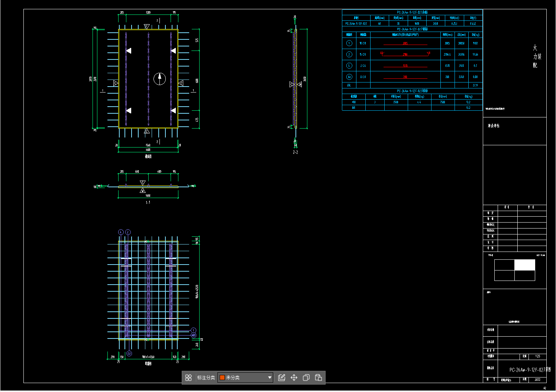556x392 pixels.
Task: Select circled 1 marker in rebar table
Action: point(349,43)
